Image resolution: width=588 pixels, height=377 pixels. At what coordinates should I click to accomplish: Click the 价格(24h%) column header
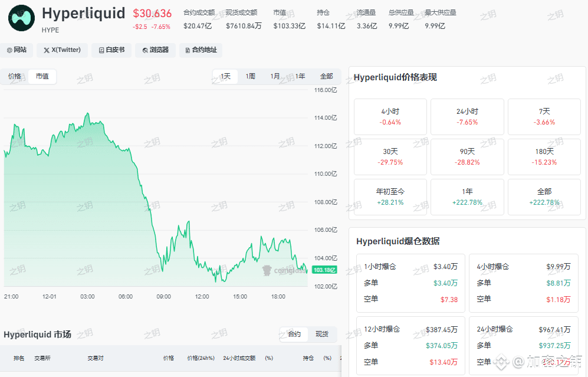[201, 358]
